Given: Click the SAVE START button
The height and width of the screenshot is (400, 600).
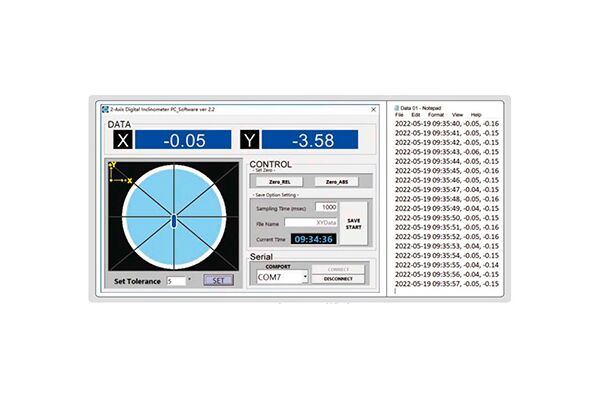Looking at the screenshot, I should pyautogui.click(x=354, y=224).
